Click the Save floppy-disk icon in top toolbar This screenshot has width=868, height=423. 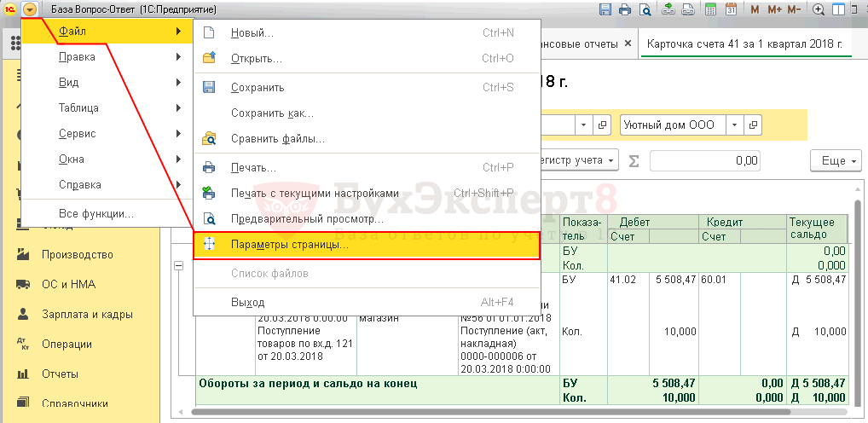[605, 9]
